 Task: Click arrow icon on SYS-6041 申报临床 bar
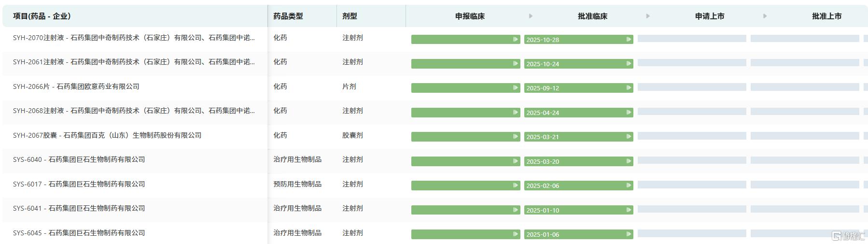[516, 210]
